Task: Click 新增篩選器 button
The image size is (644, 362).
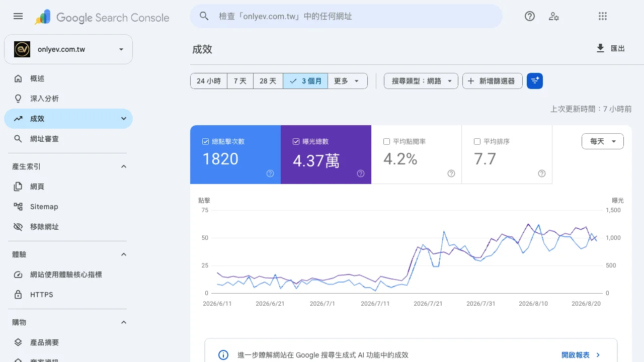Action: click(x=493, y=81)
